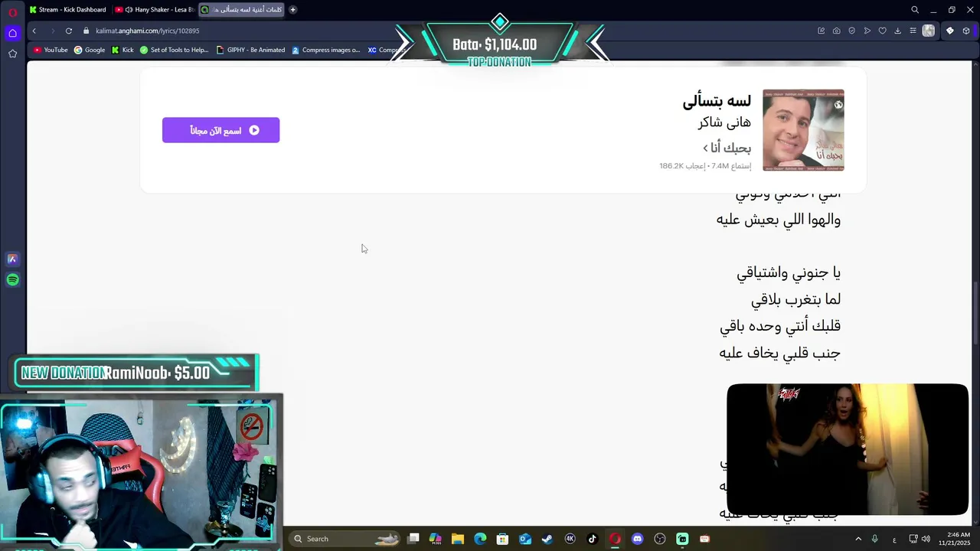Open the GIPHY - Be Animated bookmark
The width and height of the screenshot is (980, 551).
(x=250, y=50)
